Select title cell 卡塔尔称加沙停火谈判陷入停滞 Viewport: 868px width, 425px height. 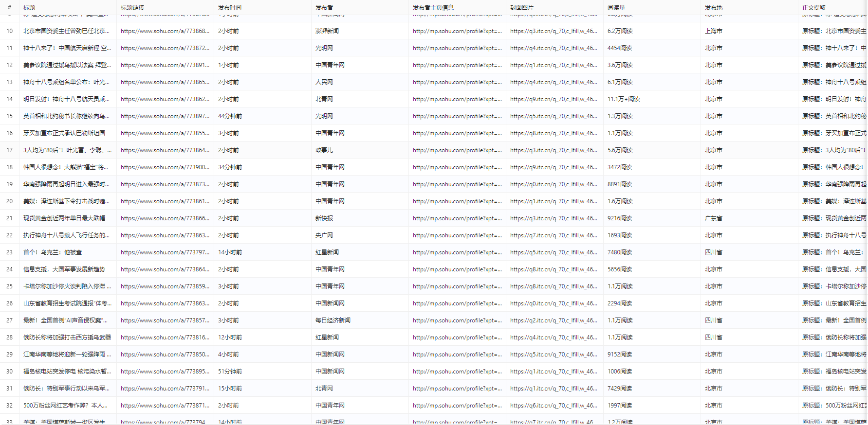click(x=67, y=286)
